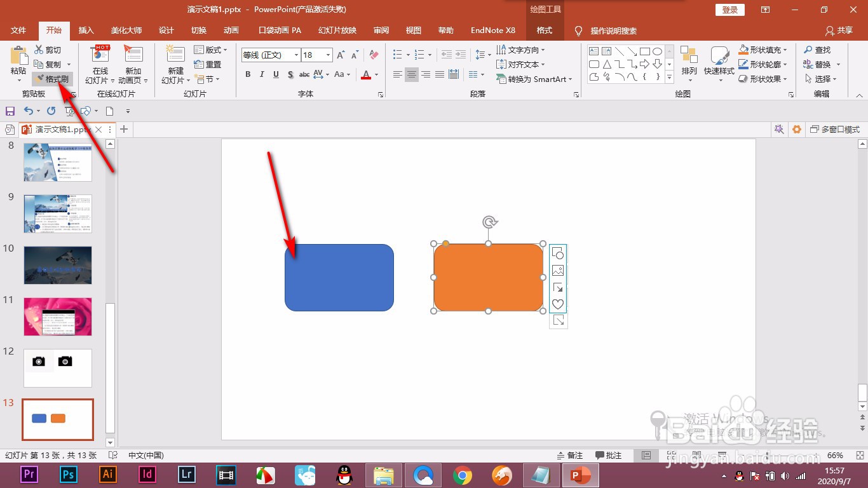Image resolution: width=868 pixels, height=488 pixels.
Task: Redo the last action
Action: pos(51,111)
